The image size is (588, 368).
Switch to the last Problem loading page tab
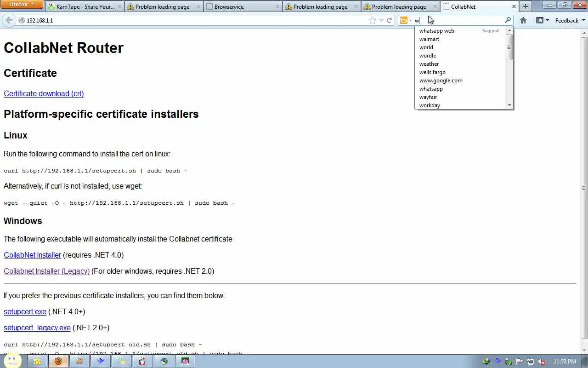[400, 6]
